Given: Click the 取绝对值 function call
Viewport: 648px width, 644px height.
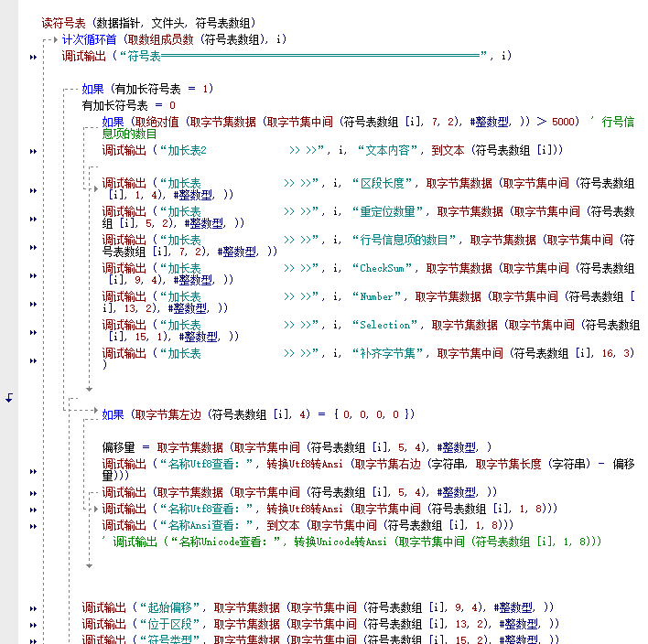Looking at the screenshot, I should [x=156, y=121].
